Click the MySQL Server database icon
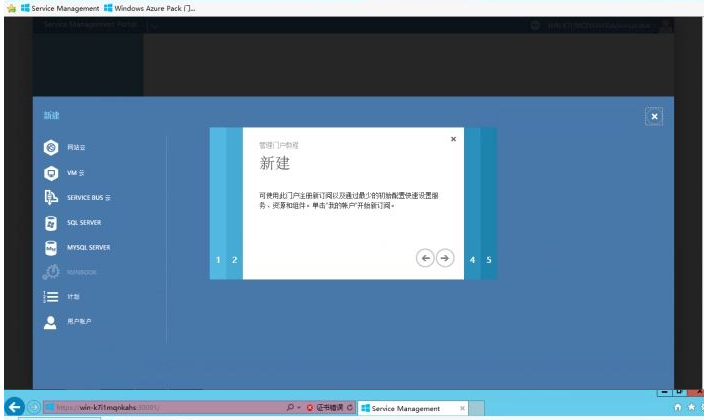Image resolution: width=707 pixels, height=420 pixels. [51, 248]
